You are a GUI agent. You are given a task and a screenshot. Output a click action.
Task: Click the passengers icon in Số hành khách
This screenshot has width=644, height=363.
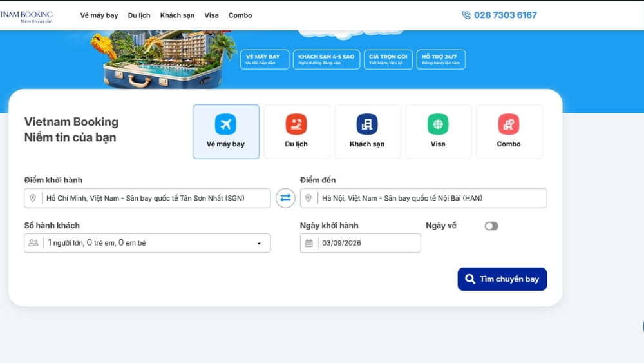point(33,243)
